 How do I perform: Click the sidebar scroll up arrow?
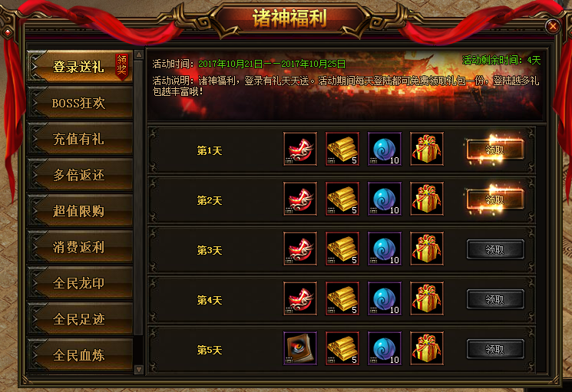pyautogui.click(x=139, y=54)
